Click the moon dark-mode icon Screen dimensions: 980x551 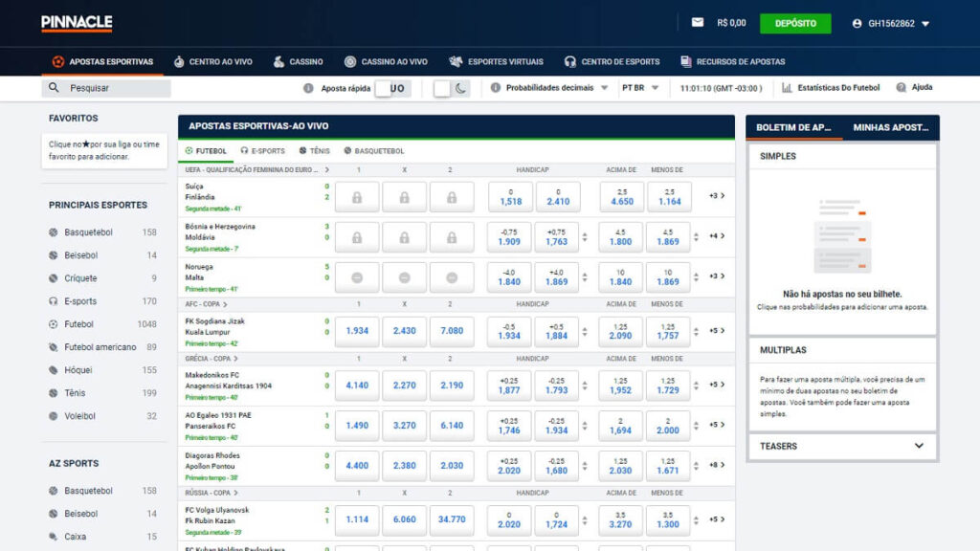click(460, 88)
